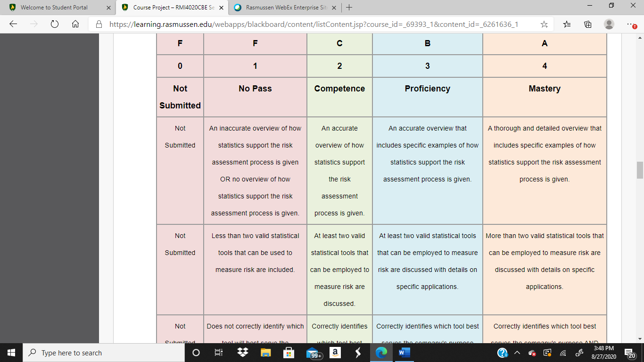The image size is (644, 362).
Task: Click 'More than two valid statistical tools' text
Action: tap(545, 261)
